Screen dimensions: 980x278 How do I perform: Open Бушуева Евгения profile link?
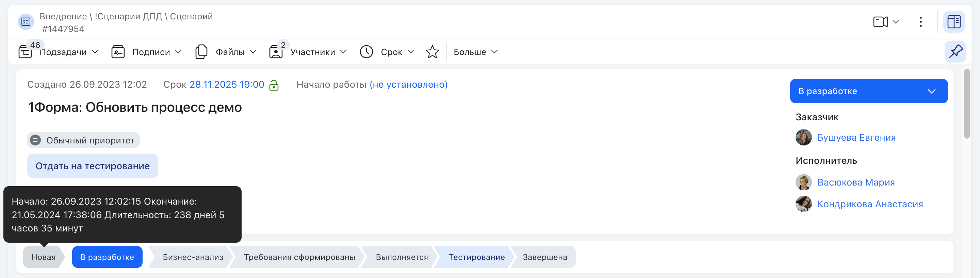pyautogui.click(x=856, y=138)
